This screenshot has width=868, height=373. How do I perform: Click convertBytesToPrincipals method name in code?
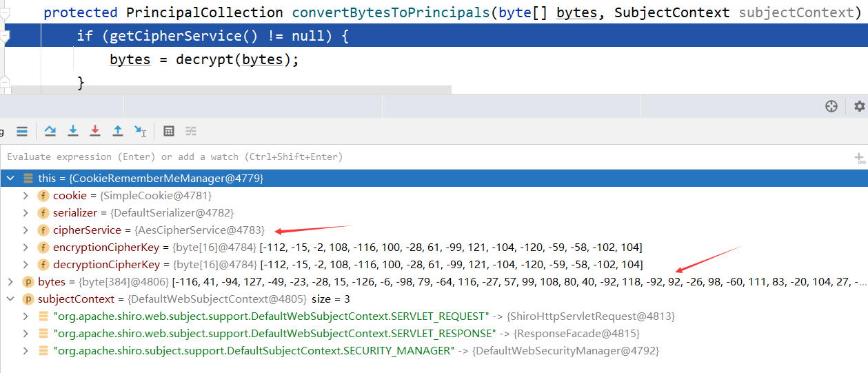[x=390, y=12]
